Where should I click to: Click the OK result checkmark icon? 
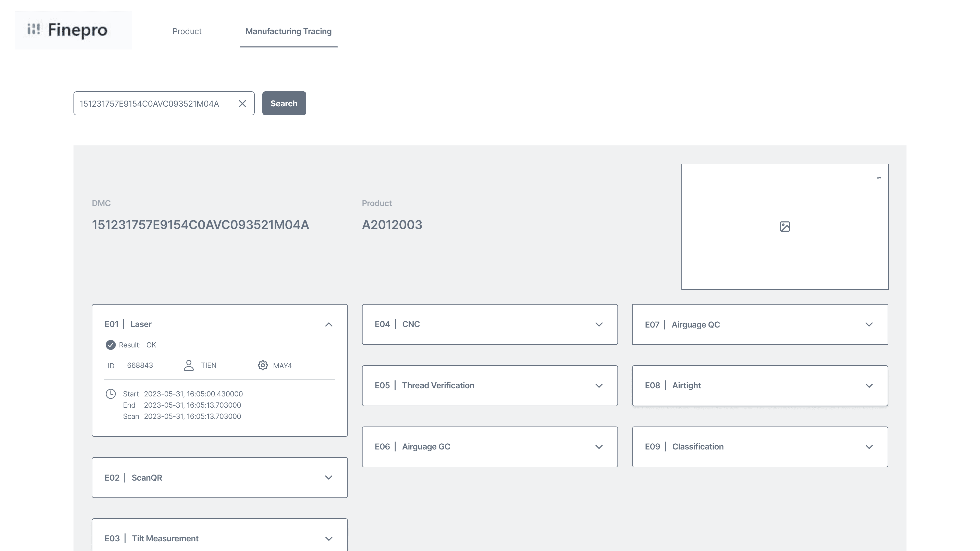point(110,345)
